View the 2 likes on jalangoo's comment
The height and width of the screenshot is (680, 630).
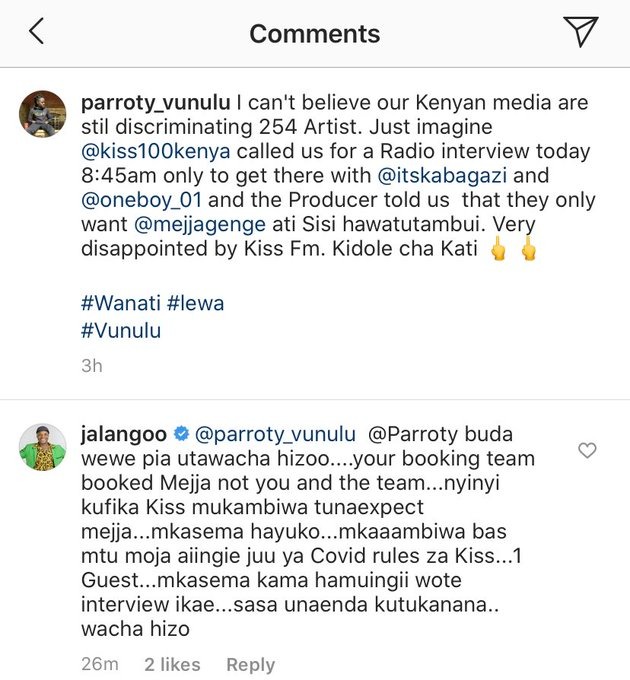[172, 664]
